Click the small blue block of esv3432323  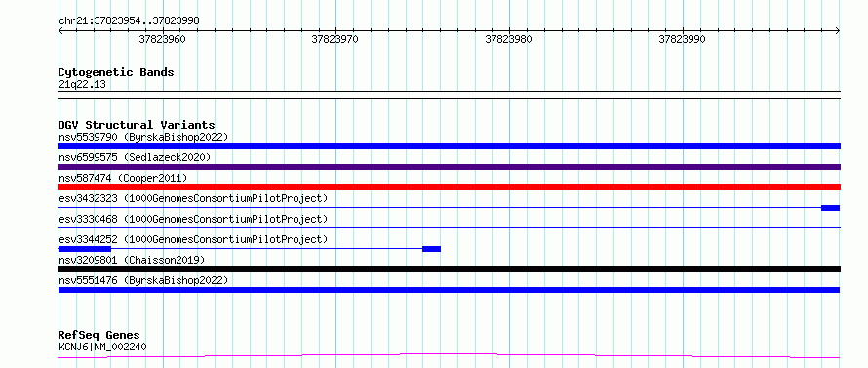tap(830, 208)
